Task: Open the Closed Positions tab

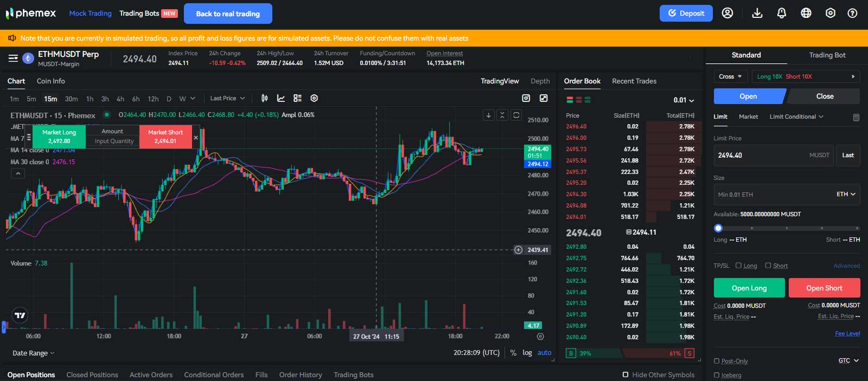Action: [92, 374]
